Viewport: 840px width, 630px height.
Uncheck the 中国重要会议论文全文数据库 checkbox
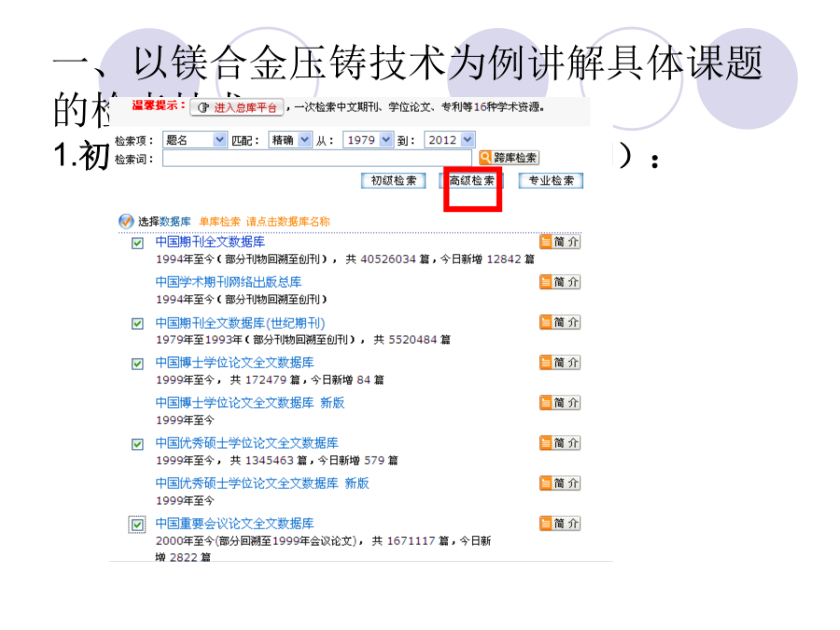(138, 525)
